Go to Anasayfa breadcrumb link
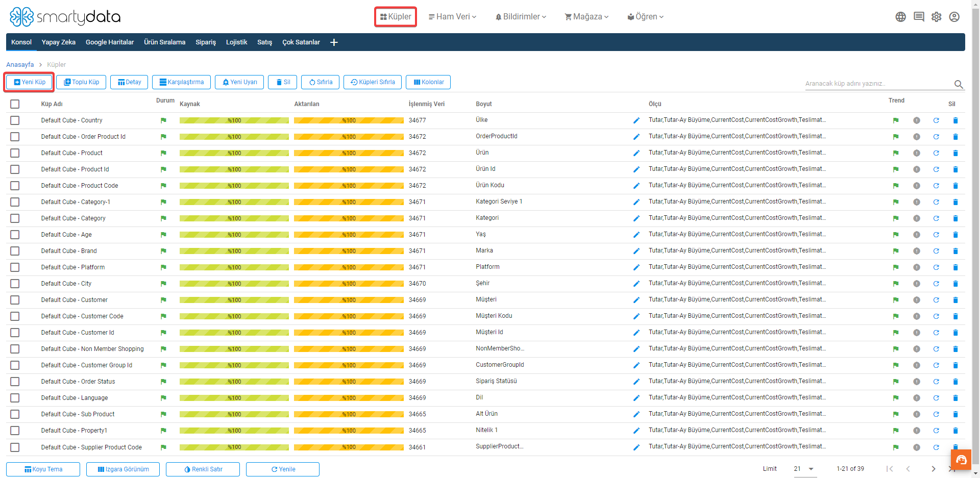 tap(20, 65)
